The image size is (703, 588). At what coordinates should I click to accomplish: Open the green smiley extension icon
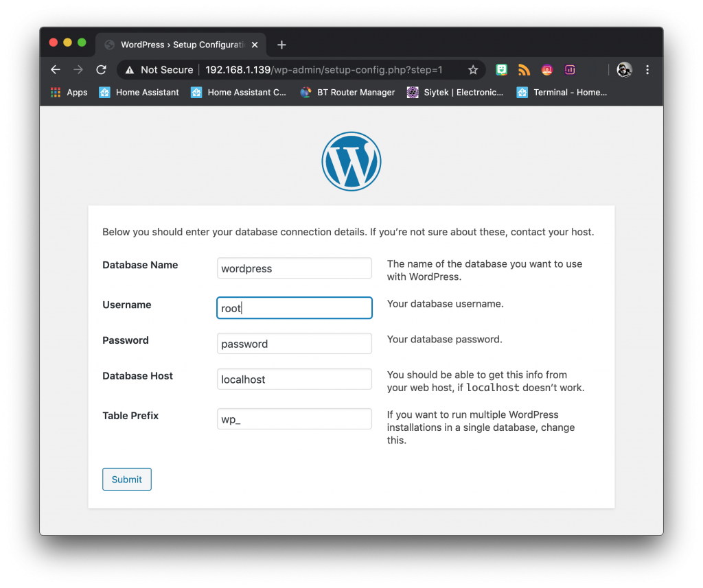coord(501,69)
